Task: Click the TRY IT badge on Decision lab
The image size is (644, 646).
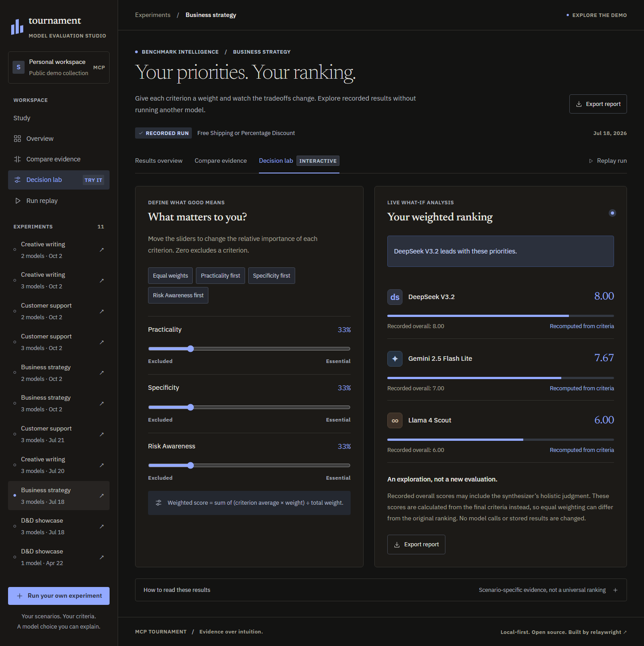Action: (x=93, y=180)
